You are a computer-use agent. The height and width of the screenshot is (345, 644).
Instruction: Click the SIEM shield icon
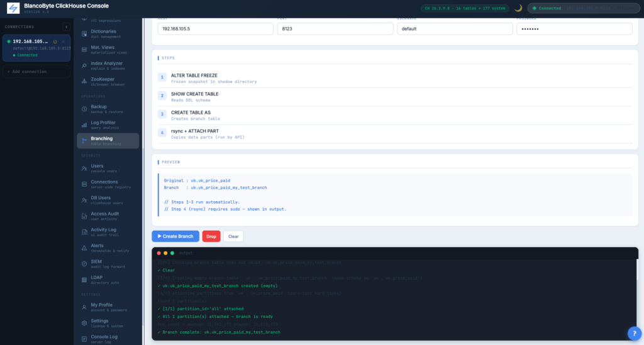(x=84, y=264)
